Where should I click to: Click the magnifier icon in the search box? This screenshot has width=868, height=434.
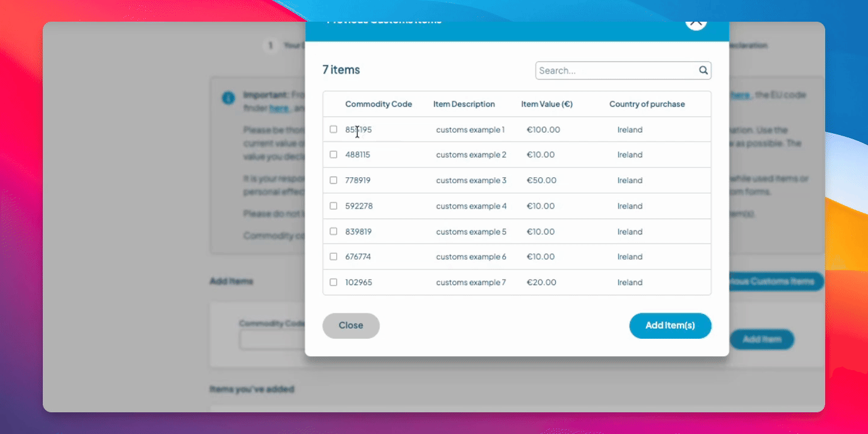(703, 71)
